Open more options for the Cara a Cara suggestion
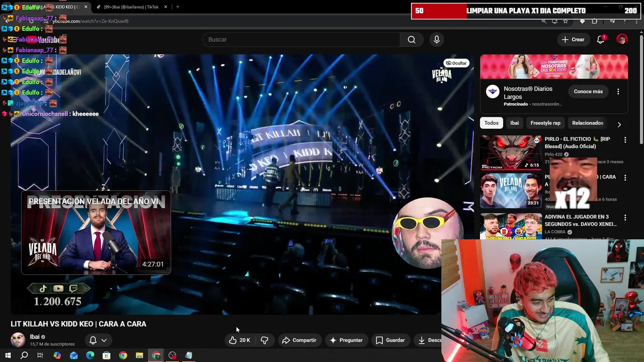 tap(625, 177)
